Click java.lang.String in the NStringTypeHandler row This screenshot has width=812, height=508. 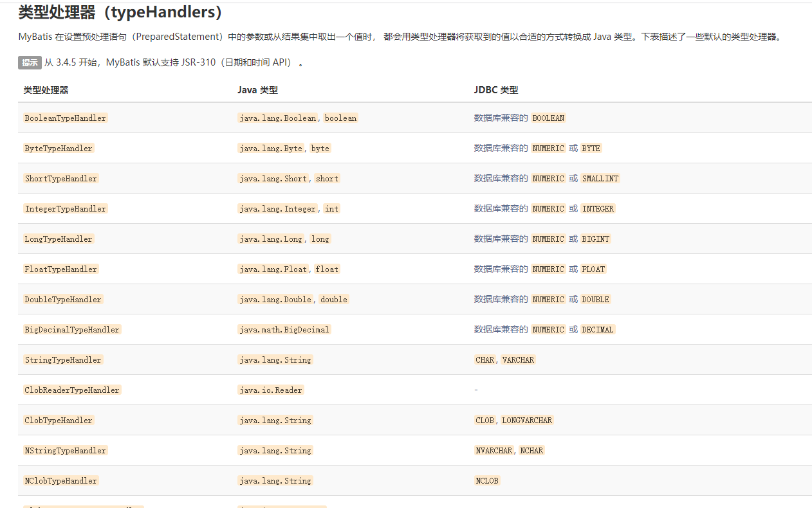tap(275, 450)
